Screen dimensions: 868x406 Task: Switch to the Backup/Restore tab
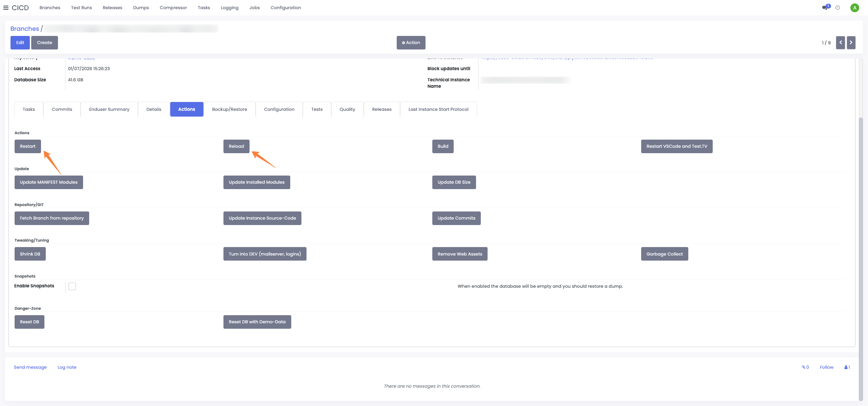tap(230, 109)
